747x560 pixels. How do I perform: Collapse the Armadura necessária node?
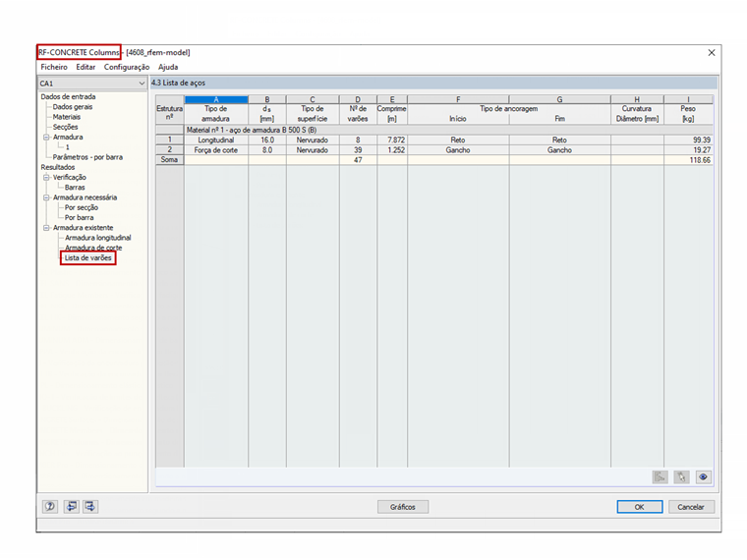click(x=46, y=197)
